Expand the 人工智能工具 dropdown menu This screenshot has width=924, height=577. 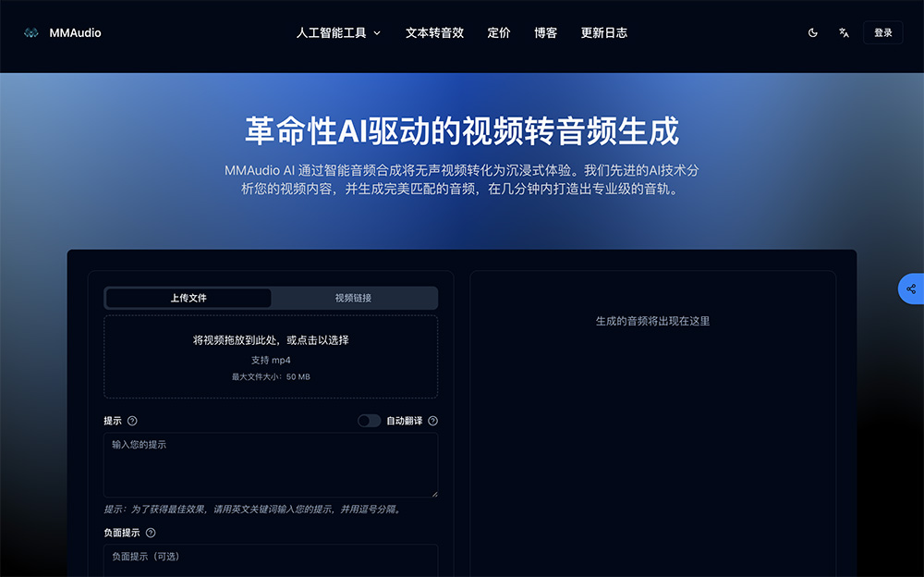338,33
